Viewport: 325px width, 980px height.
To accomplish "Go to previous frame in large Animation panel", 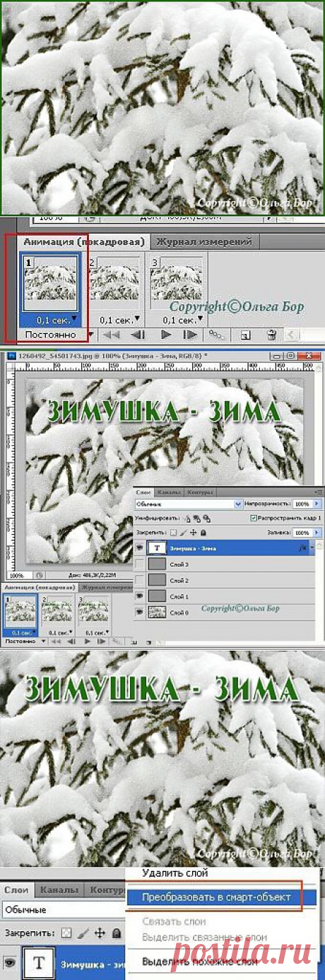I will coord(138,334).
